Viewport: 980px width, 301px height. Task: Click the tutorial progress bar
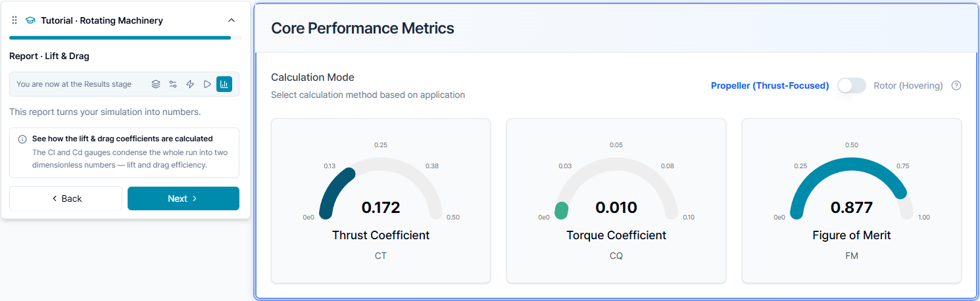[x=126, y=37]
